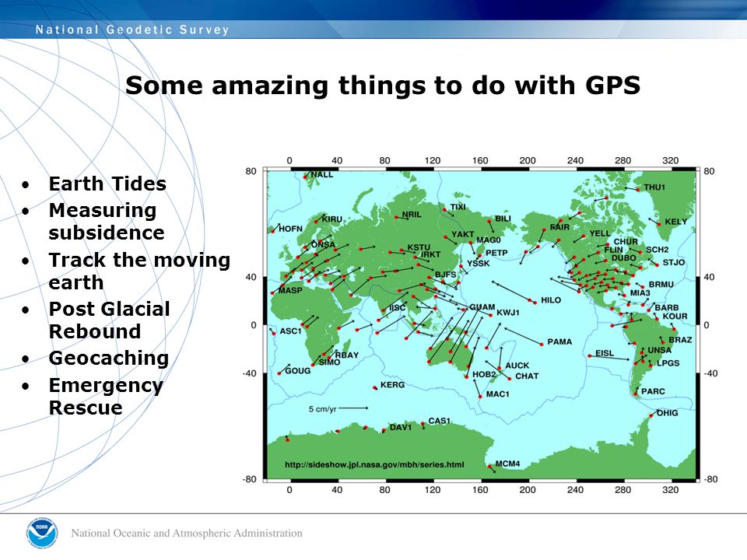Viewport: 747px width, 560px height.
Task: Click the KERG station label
Action: [392, 385]
